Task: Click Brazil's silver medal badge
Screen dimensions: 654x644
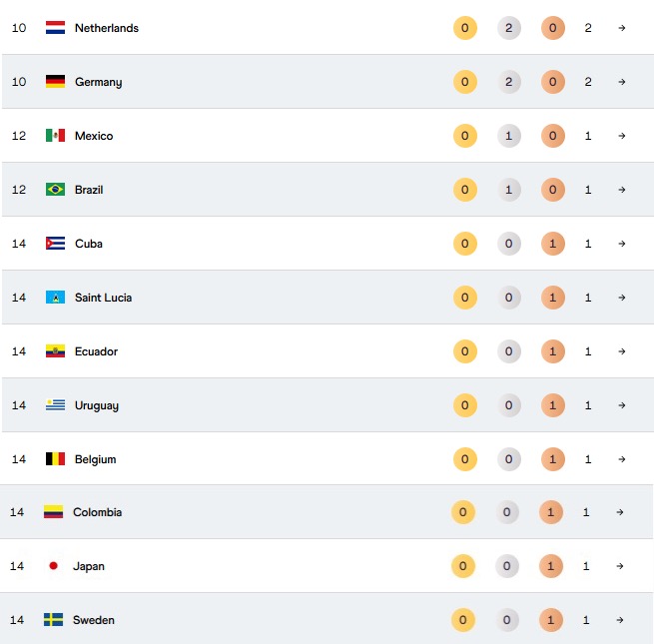Action: [x=509, y=190]
